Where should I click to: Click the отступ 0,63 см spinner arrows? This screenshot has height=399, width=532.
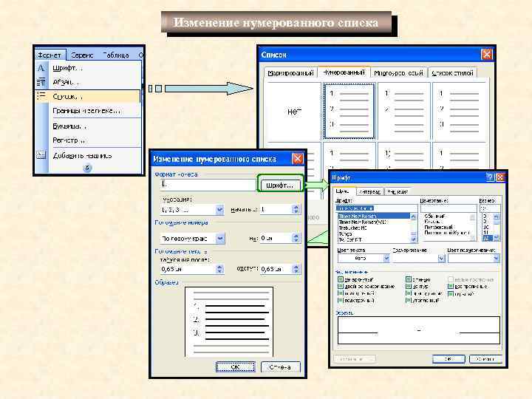[x=296, y=269]
